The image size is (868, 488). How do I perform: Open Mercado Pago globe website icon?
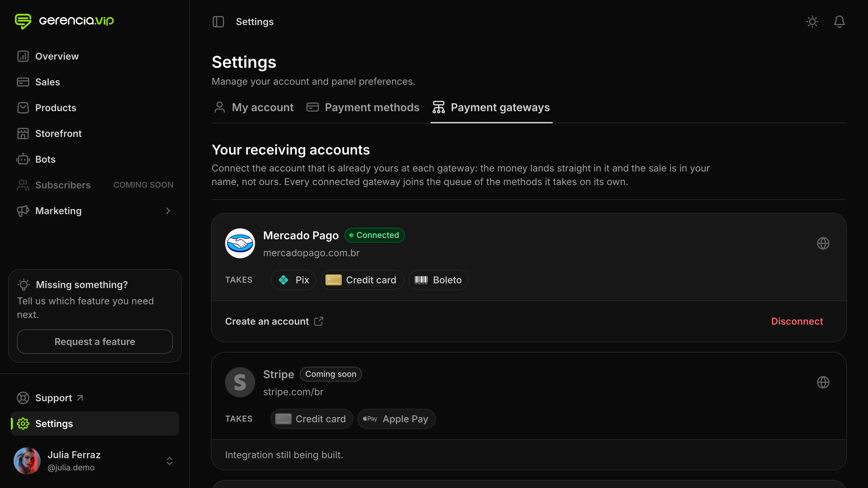click(x=823, y=243)
